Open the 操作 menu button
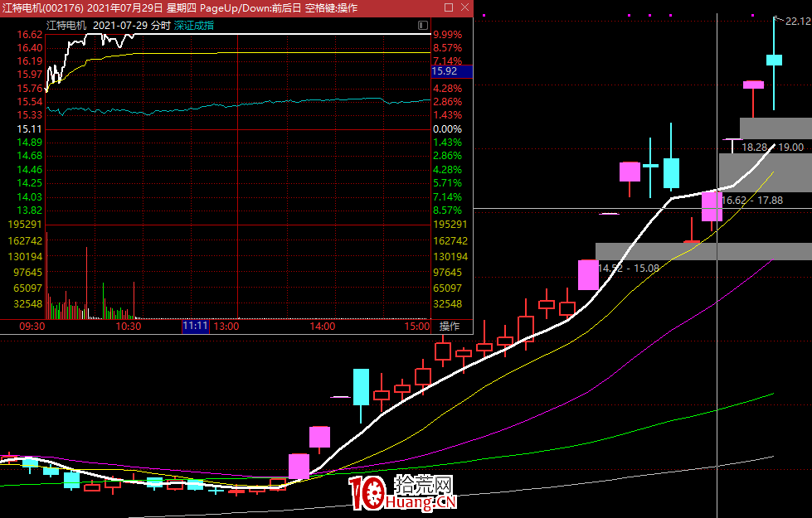812x518 pixels. (449, 326)
